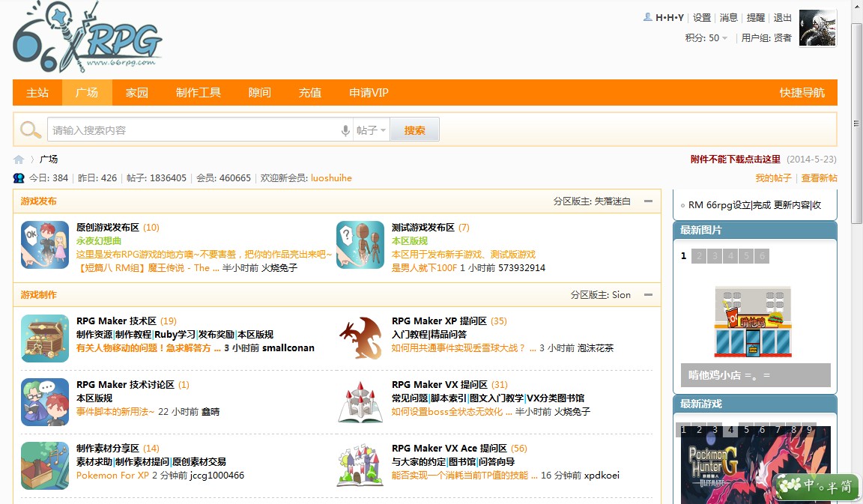Activate the microphone voice search icon
Image resolution: width=863 pixels, height=504 pixels.
[x=345, y=130]
